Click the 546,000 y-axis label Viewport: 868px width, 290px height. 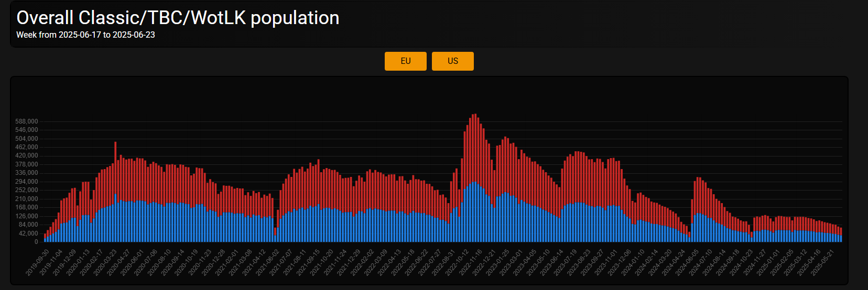pos(26,130)
